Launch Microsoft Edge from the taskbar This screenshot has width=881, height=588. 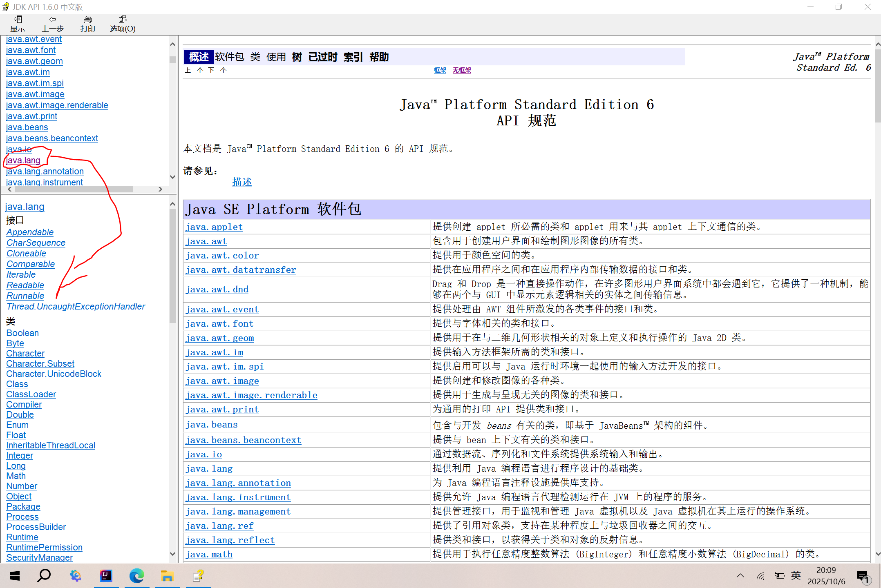pos(136,576)
